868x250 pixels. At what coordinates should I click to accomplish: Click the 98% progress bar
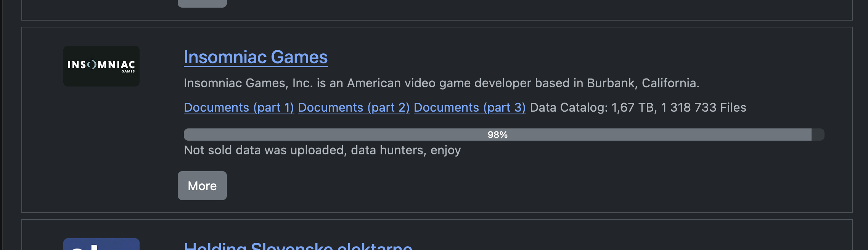coord(504,135)
